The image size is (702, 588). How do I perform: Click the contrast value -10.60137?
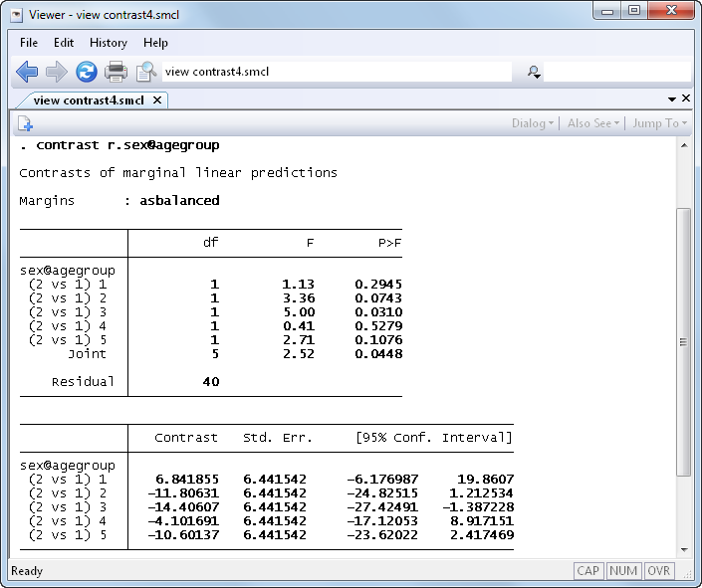[x=183, y=534]
